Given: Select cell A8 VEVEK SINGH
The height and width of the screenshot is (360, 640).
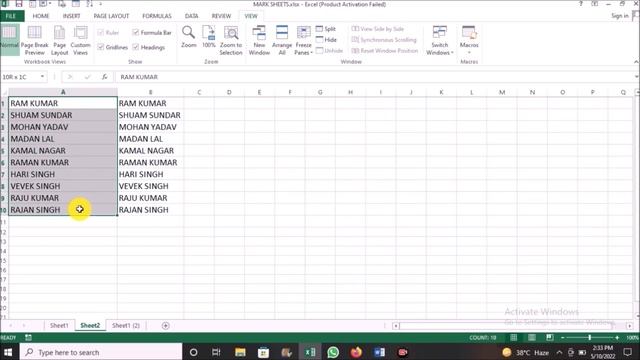Looking at the screenshot, I should click(x=63, y=186).
